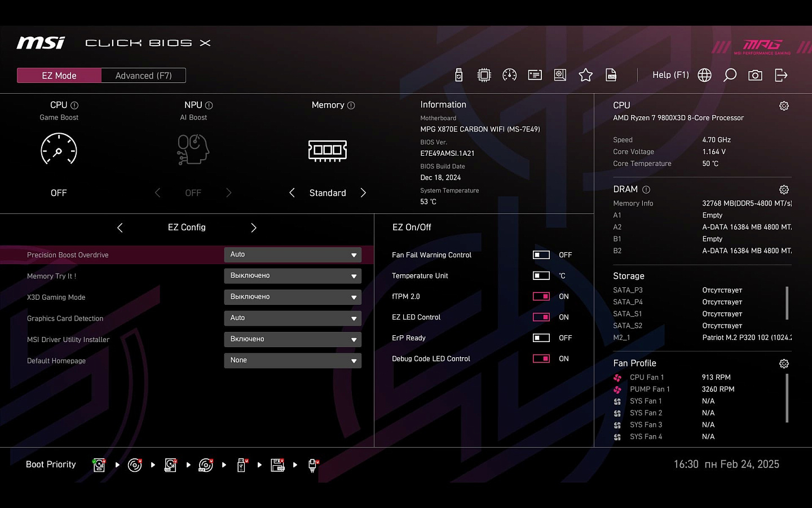Image resolution: width=812 pixels, height=508 pixels.
Task: Open the search magnifier icon
Action: (730, 75)
